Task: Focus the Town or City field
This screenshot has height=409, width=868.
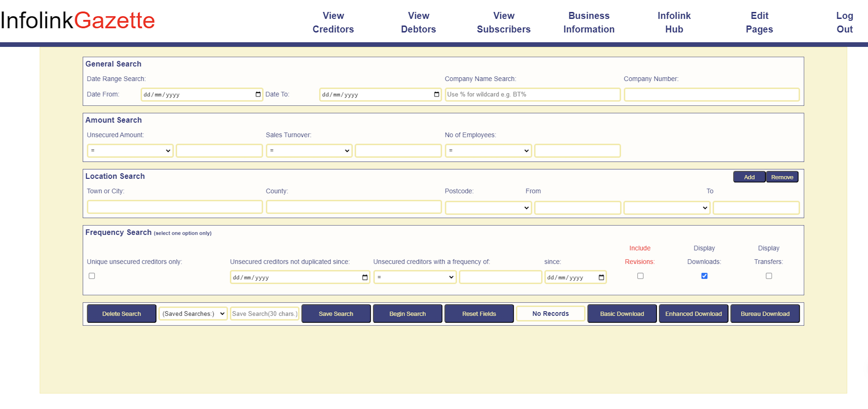Action: point(175,207)
